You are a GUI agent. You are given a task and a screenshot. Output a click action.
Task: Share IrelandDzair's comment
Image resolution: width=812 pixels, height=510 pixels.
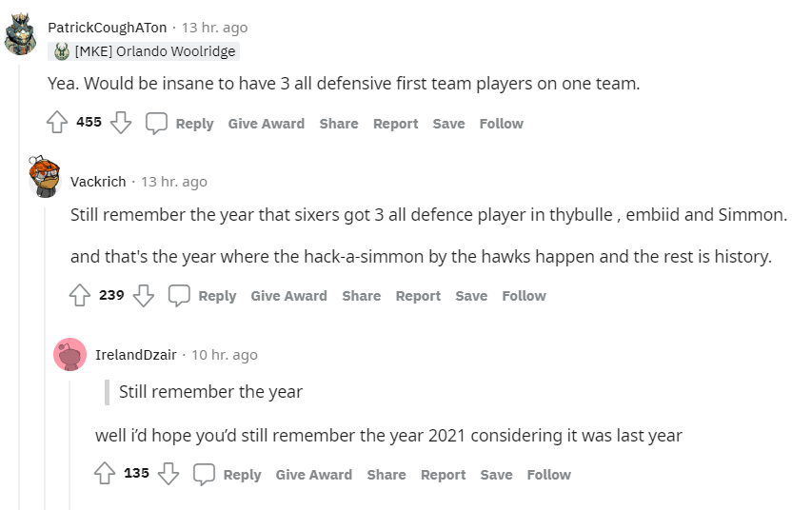tap(386, 475)
